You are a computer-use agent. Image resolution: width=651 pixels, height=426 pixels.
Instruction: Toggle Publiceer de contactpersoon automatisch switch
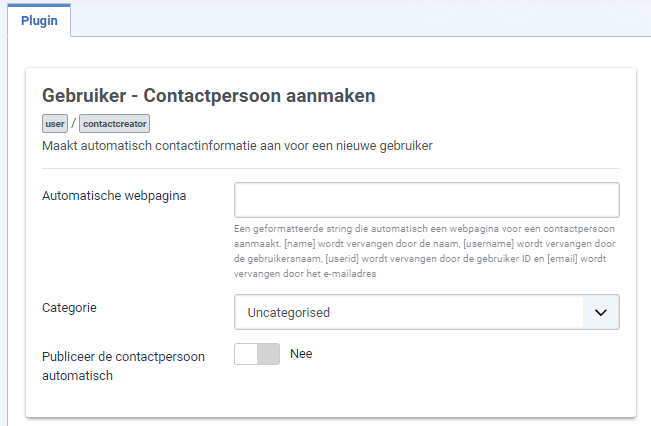tap(257, 354)
